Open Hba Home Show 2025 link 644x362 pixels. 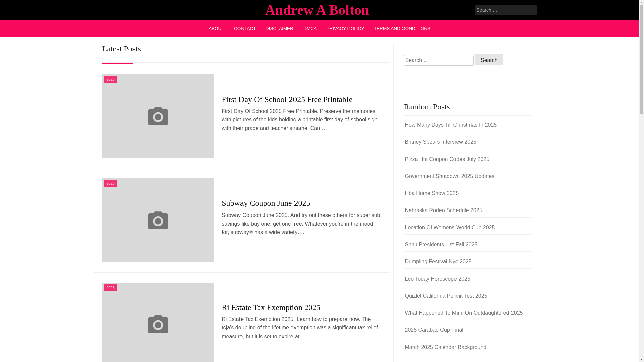(431, 193)
